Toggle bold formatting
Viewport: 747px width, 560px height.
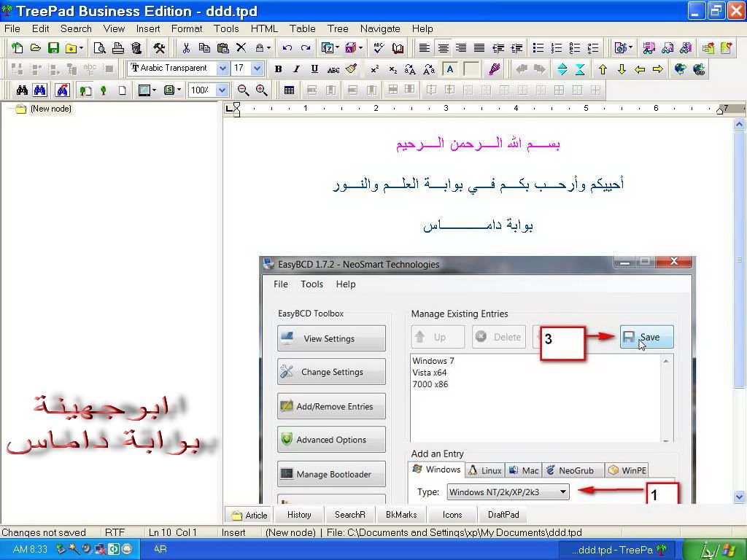point(278,69)
